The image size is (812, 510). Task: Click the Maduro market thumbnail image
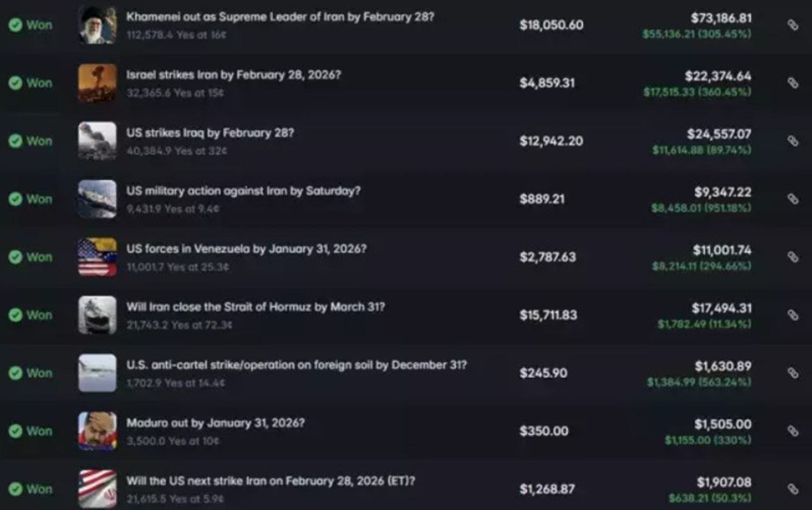coord(98,431)
